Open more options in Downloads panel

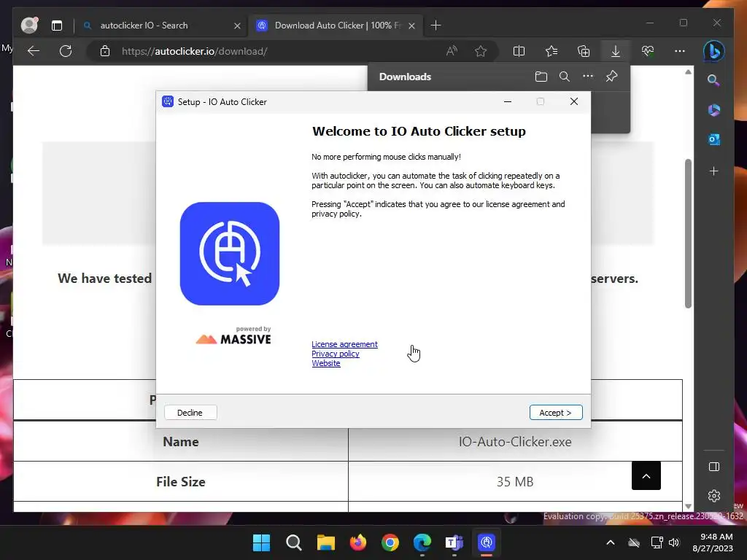pyautogui.click(x=588, y=77)
